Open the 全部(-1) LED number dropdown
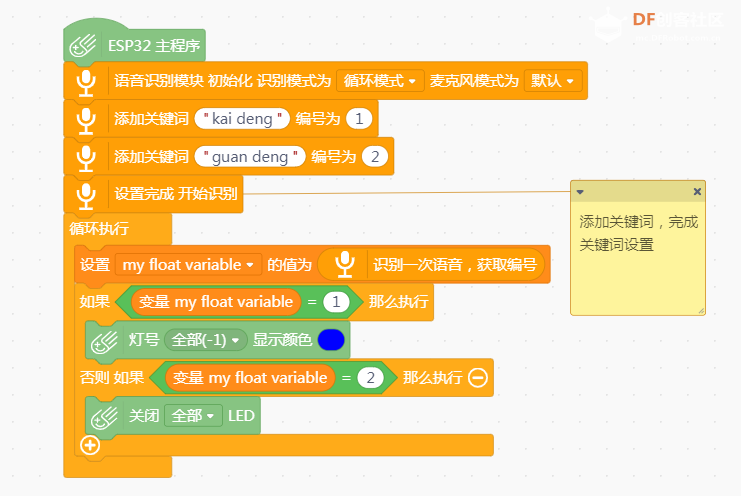Image resolution: width=741 pixels, height=496 pixels. [x=206, y=340]
